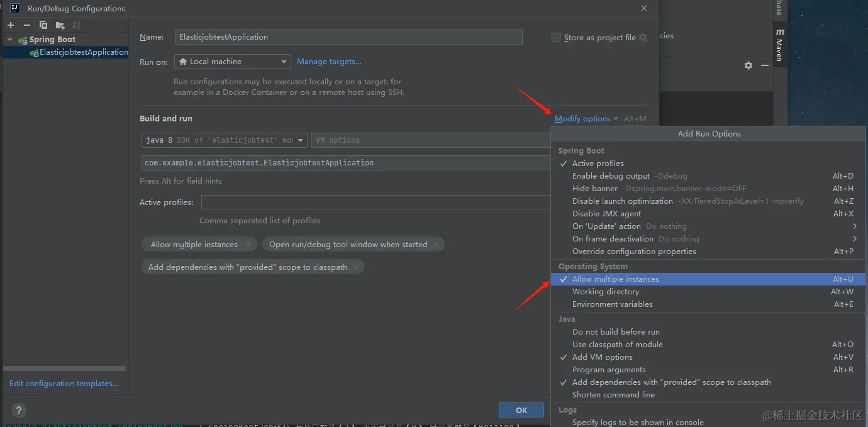
Task: Collapse the Spring Boot tree node
Action: click(x=10, y=40)
